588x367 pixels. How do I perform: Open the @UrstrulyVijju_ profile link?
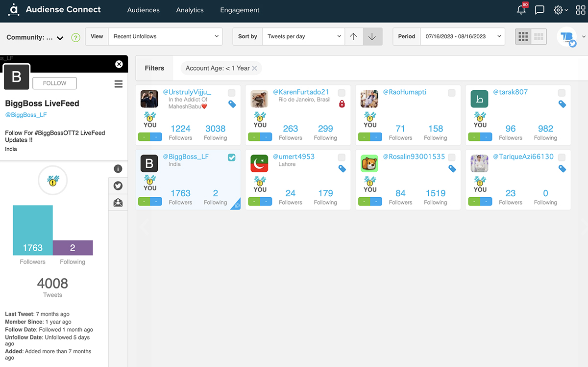[187, 92]
